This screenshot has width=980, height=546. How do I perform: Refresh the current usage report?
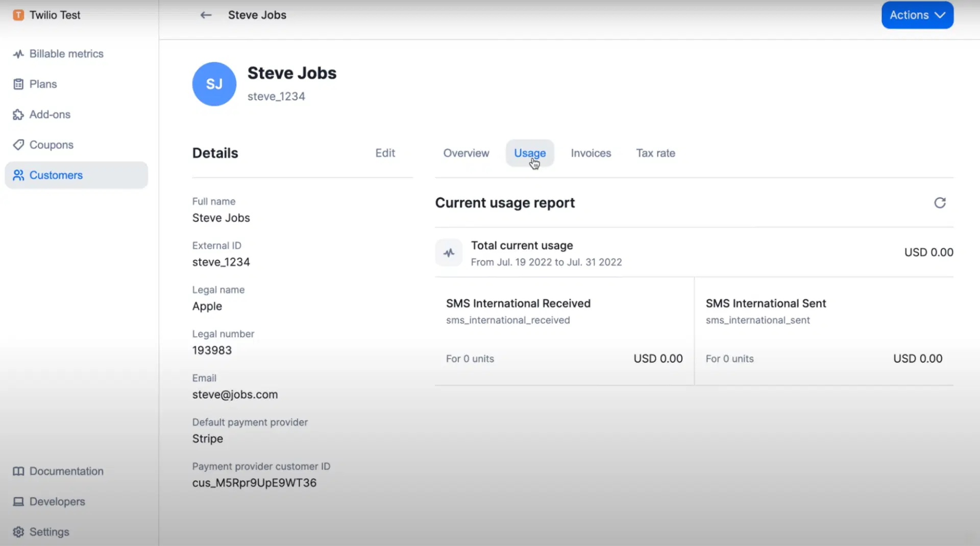tap(940, 203)
